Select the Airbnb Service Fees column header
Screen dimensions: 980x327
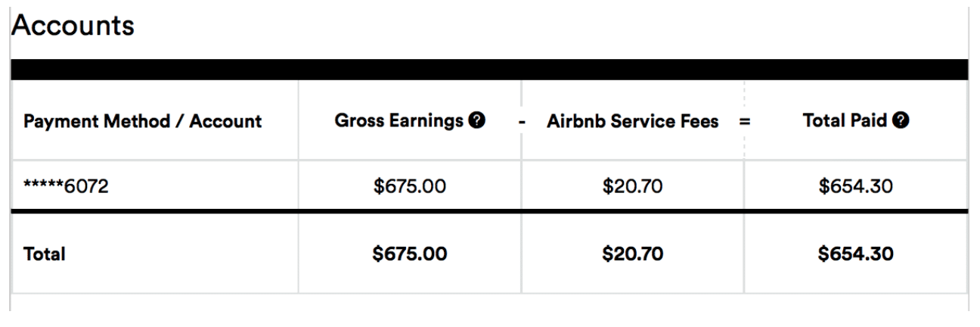[631, 120]
